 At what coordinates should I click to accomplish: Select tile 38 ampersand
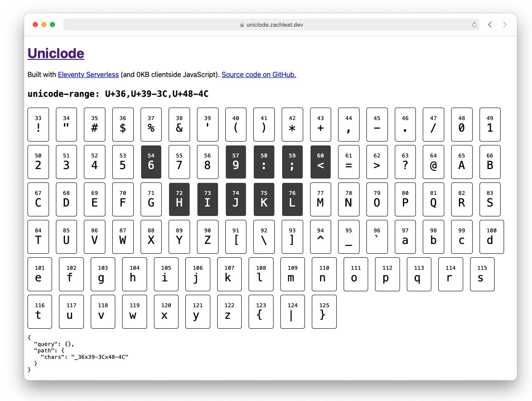click(179, 124)
